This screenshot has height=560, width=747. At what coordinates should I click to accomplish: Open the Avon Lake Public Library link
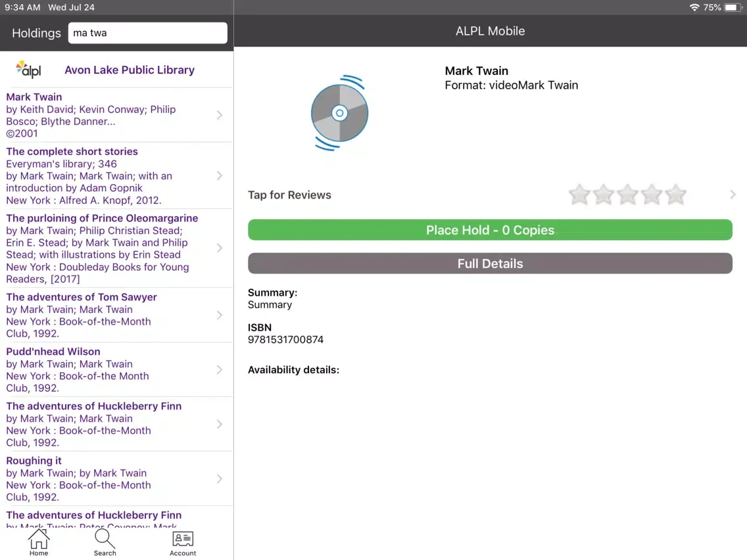point(130,70)
